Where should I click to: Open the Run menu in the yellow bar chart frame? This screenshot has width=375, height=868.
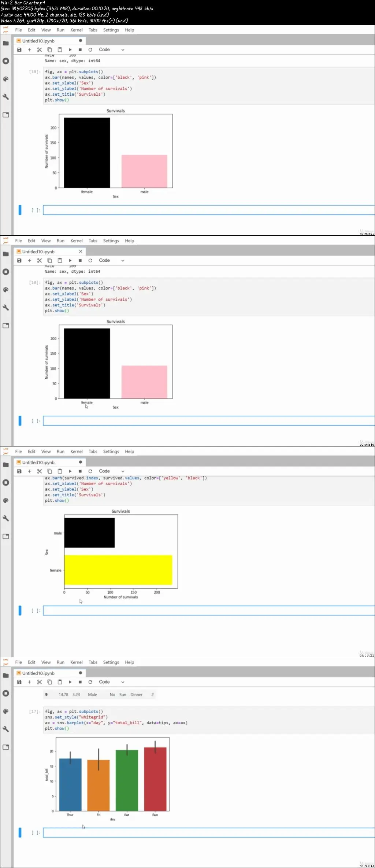click(x=60, y=452)
